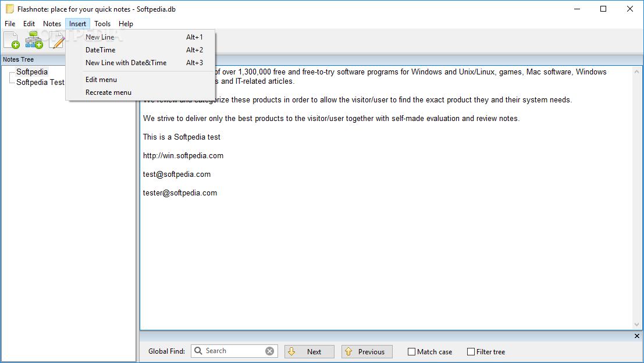Image resolution: width=644 pixels, height=363 pixels.
Task: Clear the Global Find search field
Action: pyautogui.click(x=269, y=351)
